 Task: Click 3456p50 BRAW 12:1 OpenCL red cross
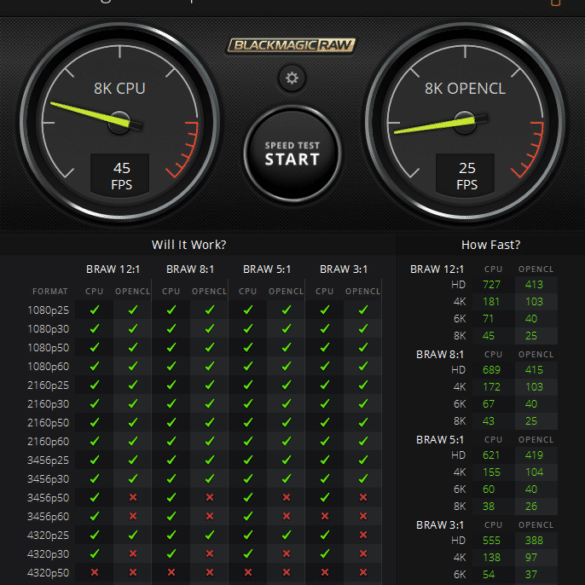(x=133, y=497)
